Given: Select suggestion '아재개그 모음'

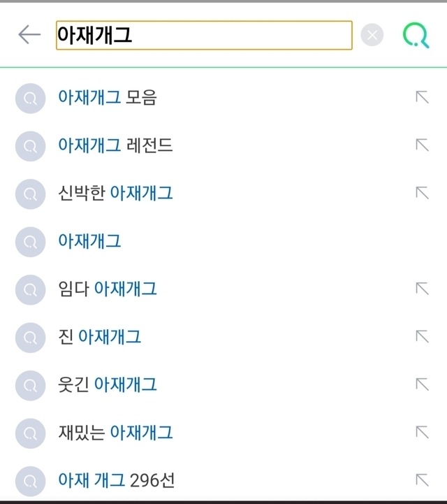Looking at the screenshot, I should (x=108, y=98).
